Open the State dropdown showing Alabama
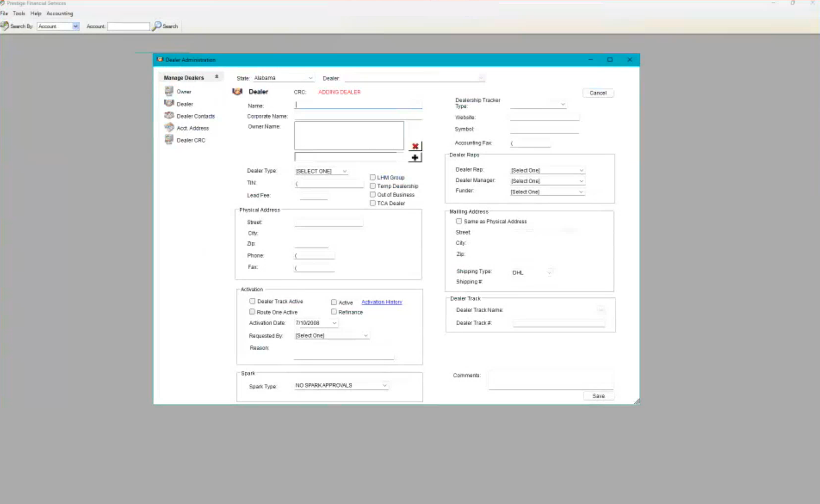 [x=310, y=78]
